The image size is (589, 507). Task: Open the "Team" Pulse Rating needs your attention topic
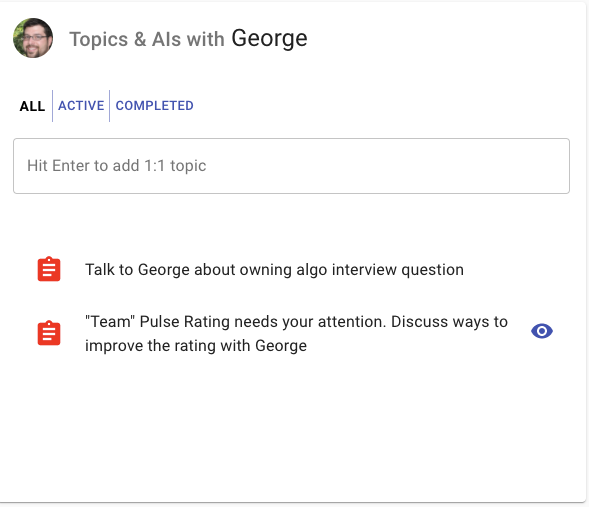tap(296, 333)
